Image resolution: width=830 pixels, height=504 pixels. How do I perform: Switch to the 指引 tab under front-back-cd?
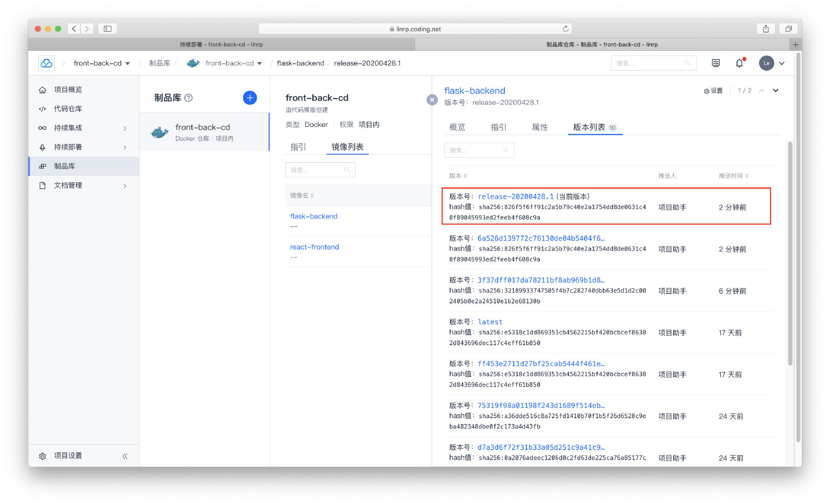298,147
